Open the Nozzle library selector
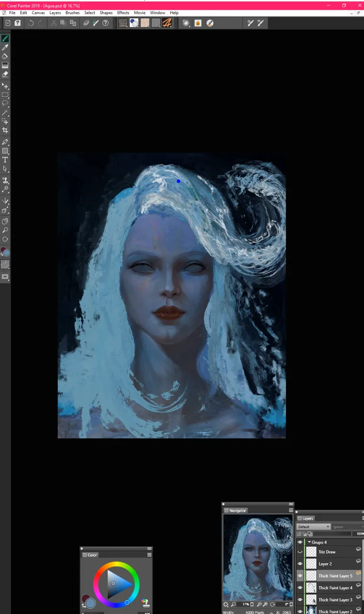 [145, 23]
